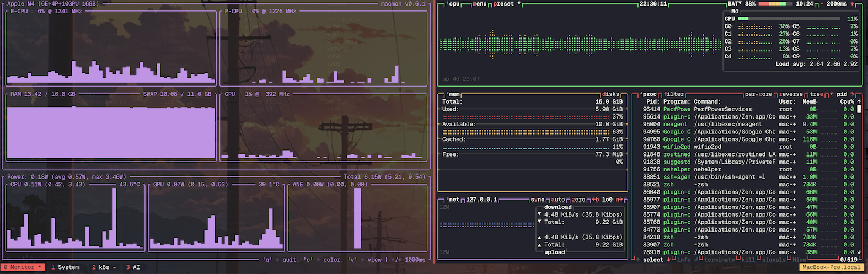Image resolution: width=868 pixels, height=274 pixels.
Task: Toggle network graph sync scaling
Action: (537, 200)
